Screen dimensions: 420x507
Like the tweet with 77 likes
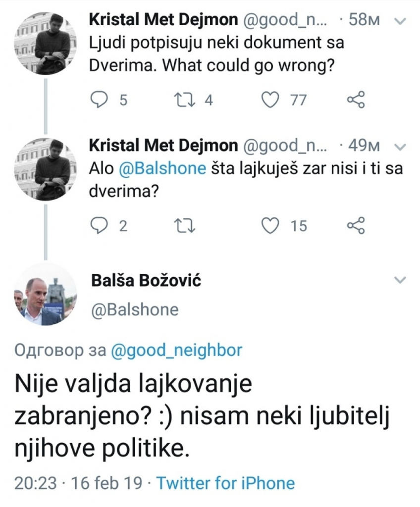pyautogui.click(x=270, y=99)
